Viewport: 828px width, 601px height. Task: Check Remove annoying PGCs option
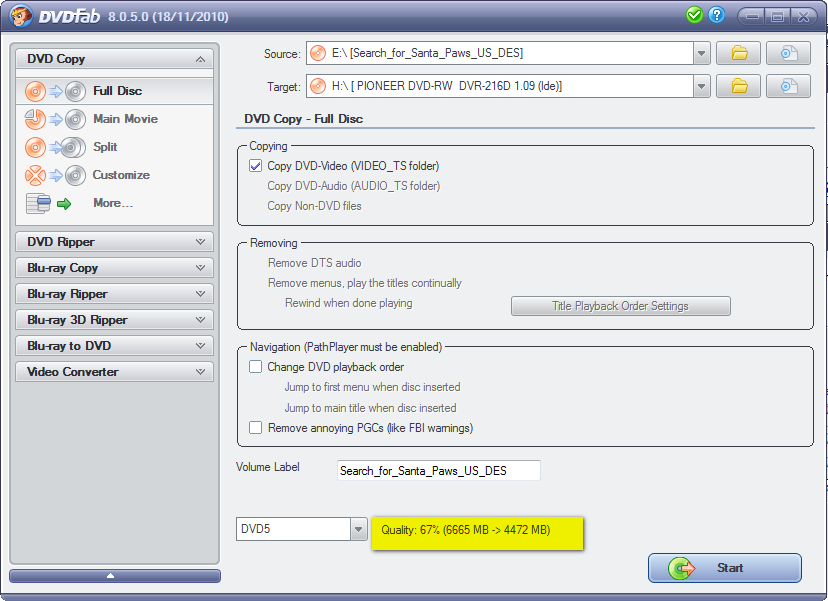click(x=256, y=427)
